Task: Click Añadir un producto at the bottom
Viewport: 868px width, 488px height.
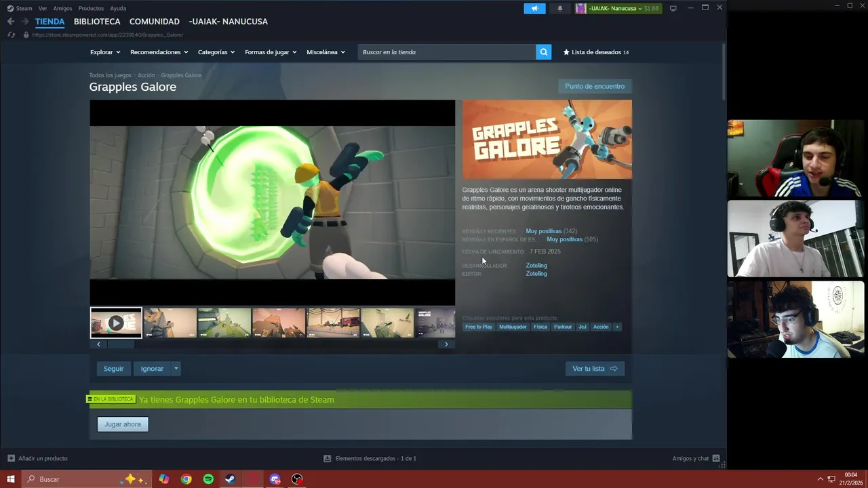Action: click(x=37, y=459)
